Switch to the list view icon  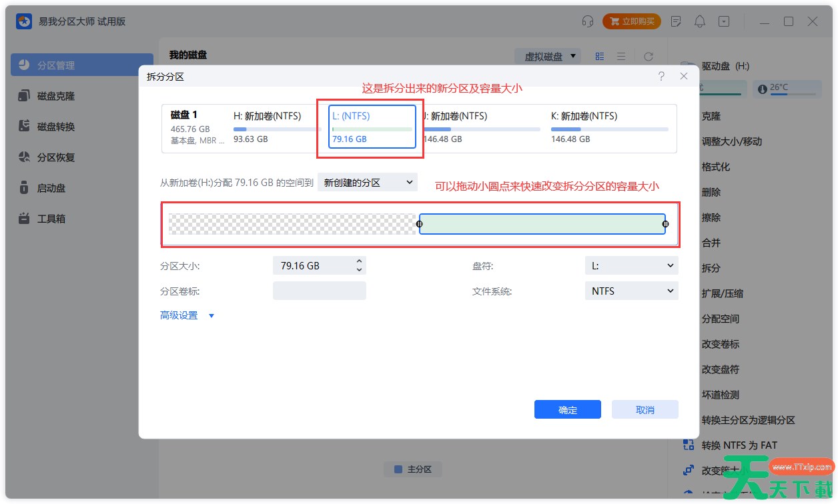point(621,57)
